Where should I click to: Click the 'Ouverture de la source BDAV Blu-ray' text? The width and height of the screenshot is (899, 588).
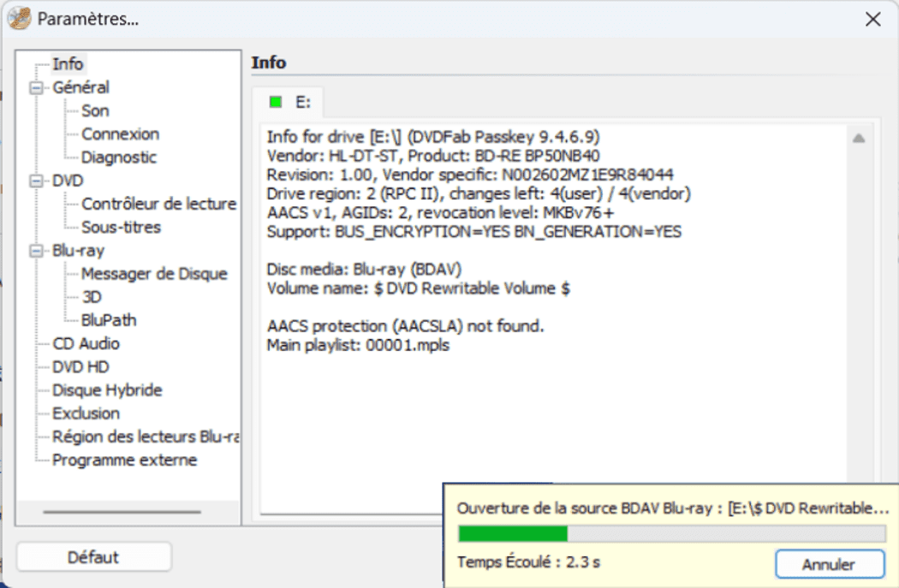click(x=673, y=508)
